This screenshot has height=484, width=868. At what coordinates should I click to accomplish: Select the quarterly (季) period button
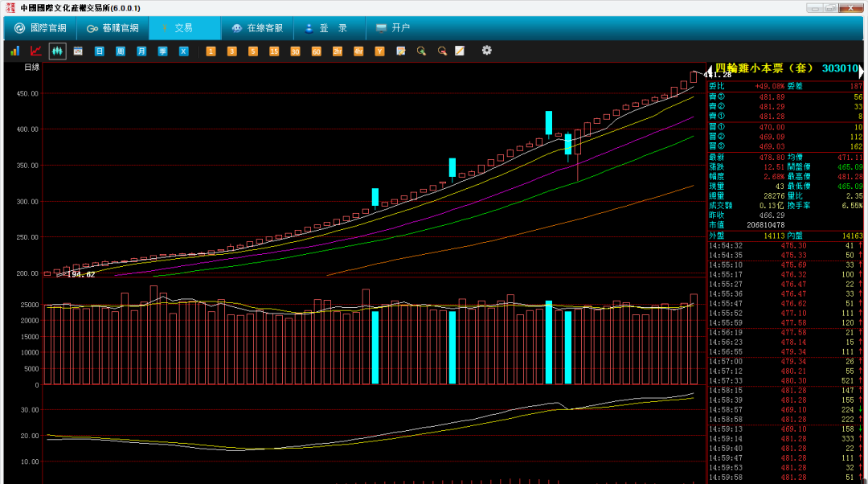click(162, 51)
